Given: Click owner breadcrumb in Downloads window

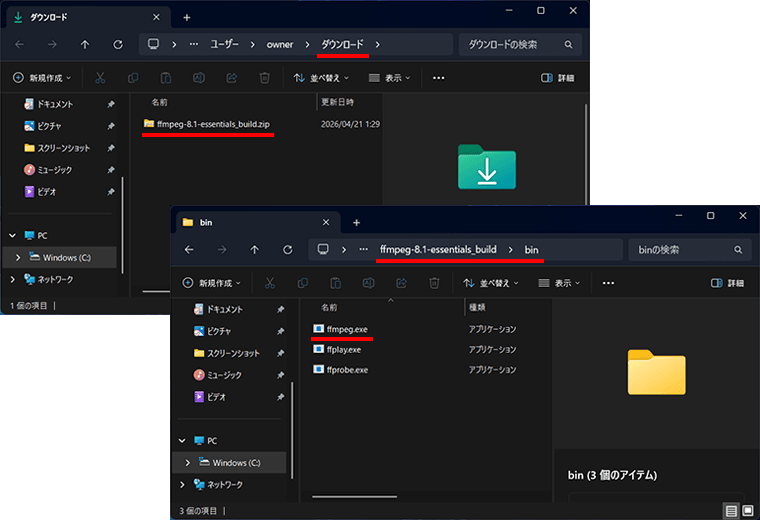Looking at the screenshot, I should tap(280, 45).
